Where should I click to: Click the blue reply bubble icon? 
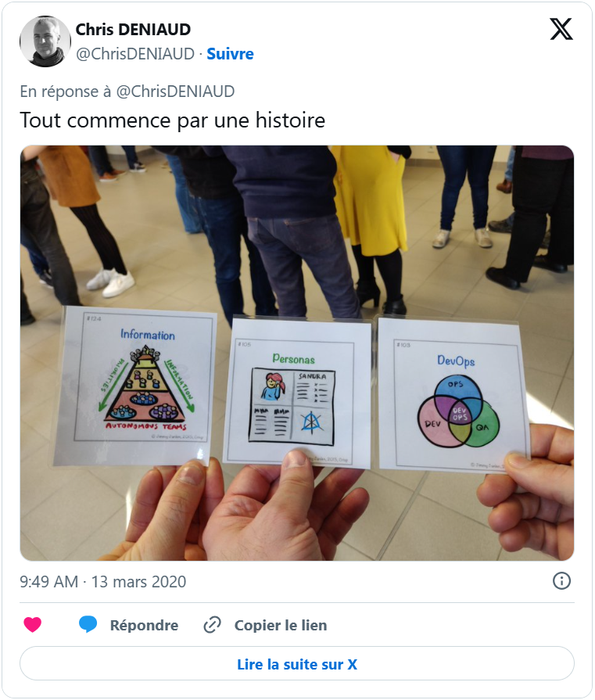88,624
